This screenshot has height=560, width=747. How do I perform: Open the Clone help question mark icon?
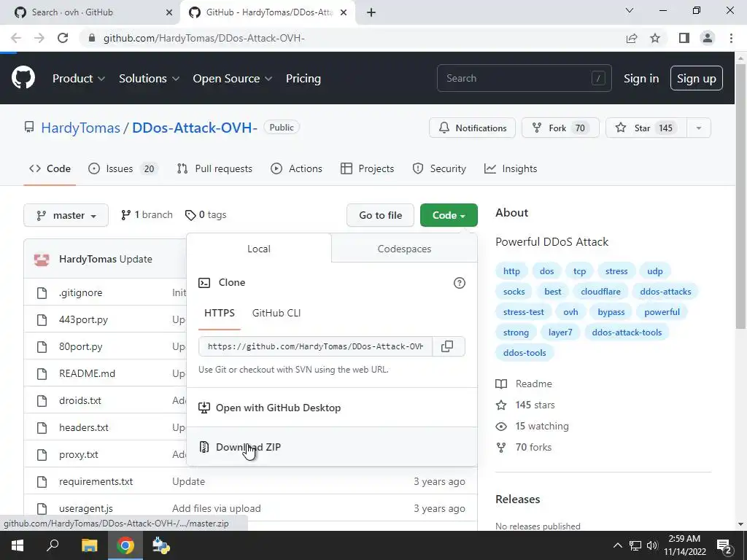460,283
